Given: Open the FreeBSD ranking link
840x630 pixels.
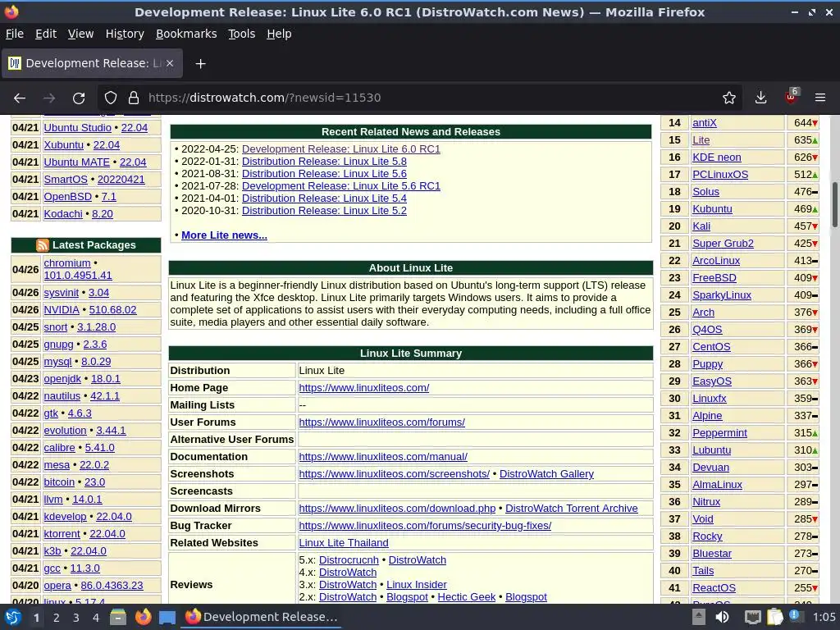Looking at the screenshot, I should click(x=714, y=278).
